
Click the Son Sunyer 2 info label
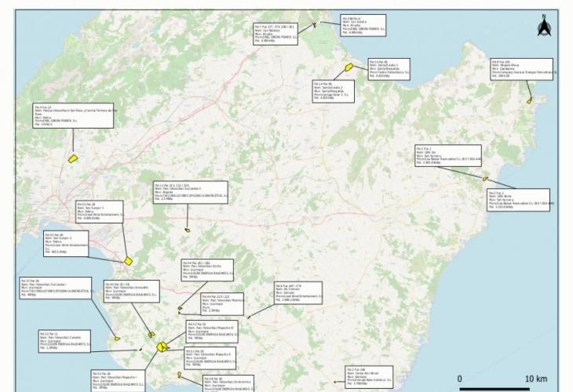pyautogui.click(x=68, y=244)
